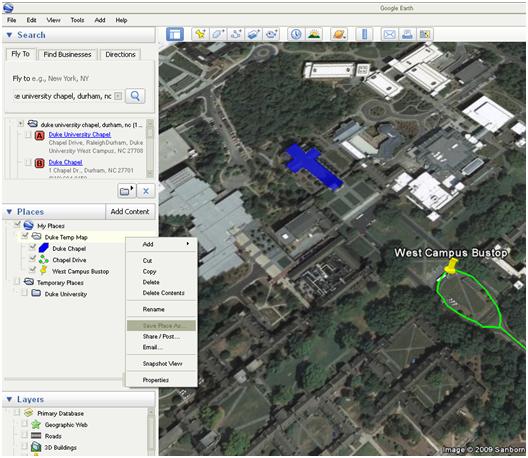The width and height of the screenshot is (528, 458).
Task: Click the yellow pushpin on the map
Action: [450, 266]
